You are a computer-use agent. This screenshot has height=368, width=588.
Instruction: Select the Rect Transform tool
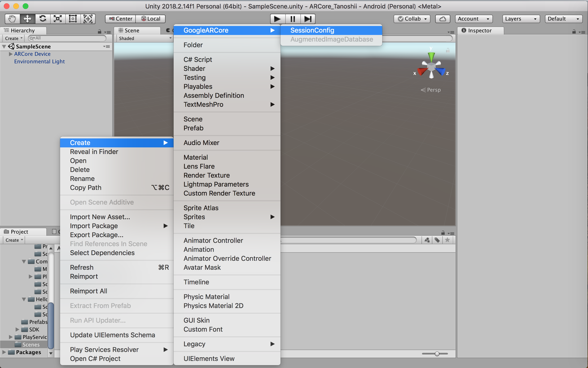click(73, 19)
